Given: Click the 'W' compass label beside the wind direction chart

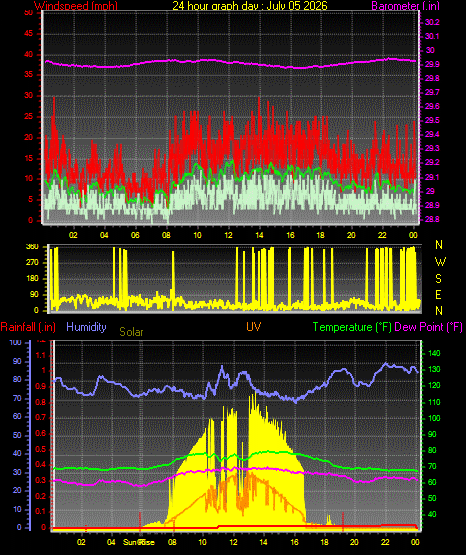Looking at the screenshot, I should pos(440,262).
